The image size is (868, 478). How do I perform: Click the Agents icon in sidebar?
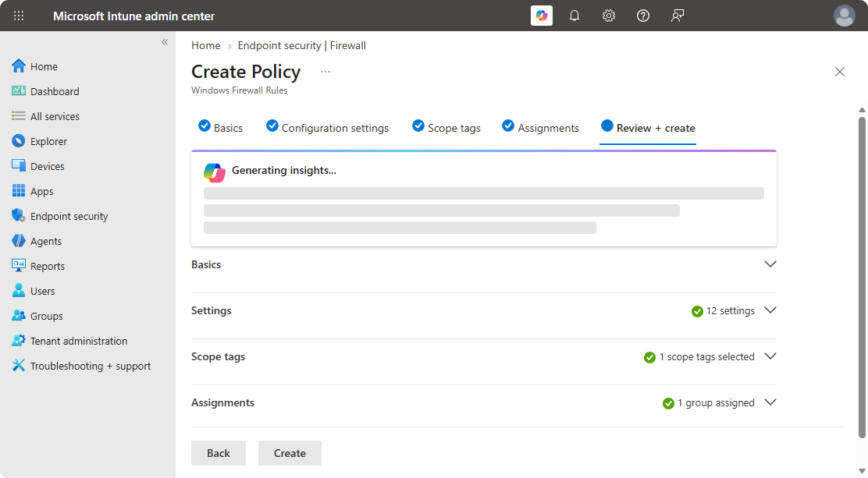(x=18, y=241)
